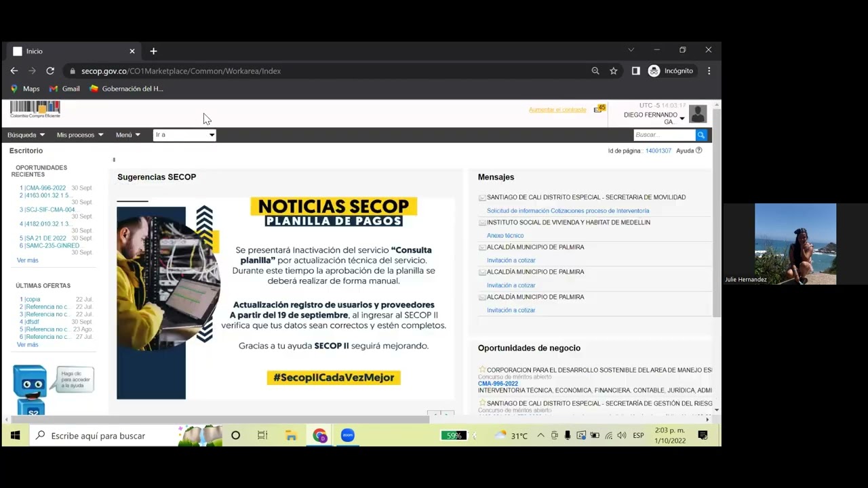Click the Noticias SECOP banner image
This screenshot has height=488, width=868.
coord(285,298)
